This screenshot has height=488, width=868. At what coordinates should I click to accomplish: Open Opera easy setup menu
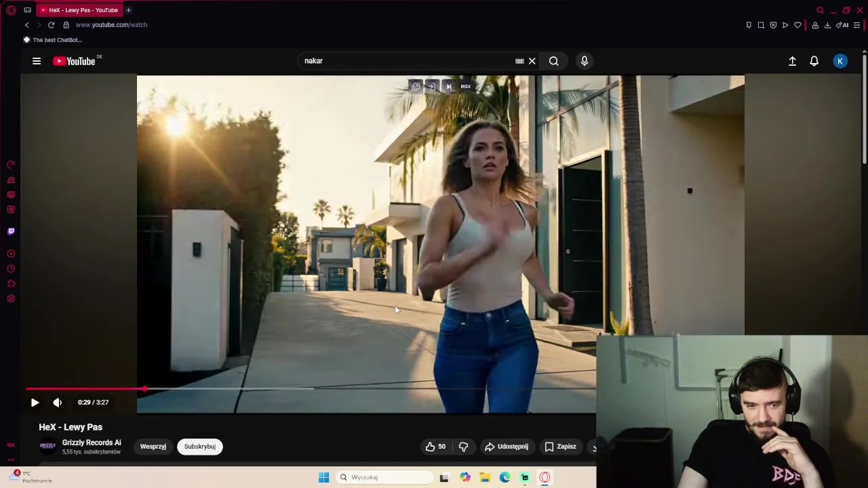(x=858, y=25)
